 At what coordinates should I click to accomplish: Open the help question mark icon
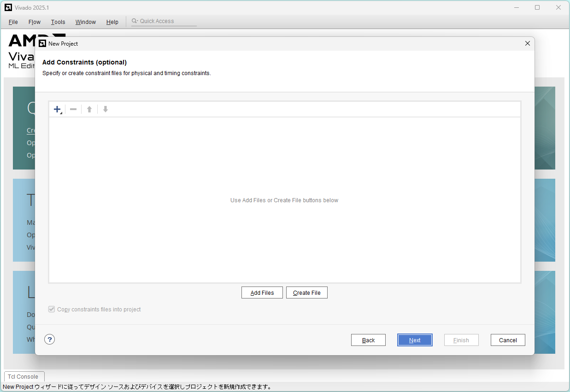(50, 339)
